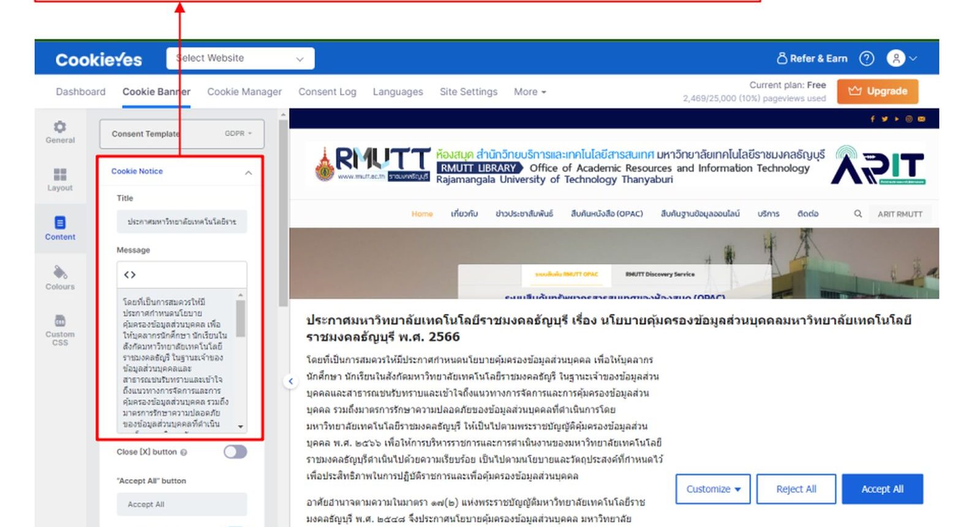Image resolution: width=980 pixels, height=527 pixels.
Task: Click the สืบค้นหนังสือ (OPAC) menu item
Action: (606, 214)
